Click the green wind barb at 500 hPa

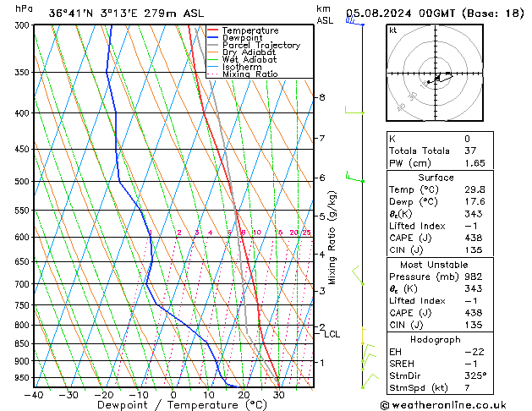click(355, 177)
